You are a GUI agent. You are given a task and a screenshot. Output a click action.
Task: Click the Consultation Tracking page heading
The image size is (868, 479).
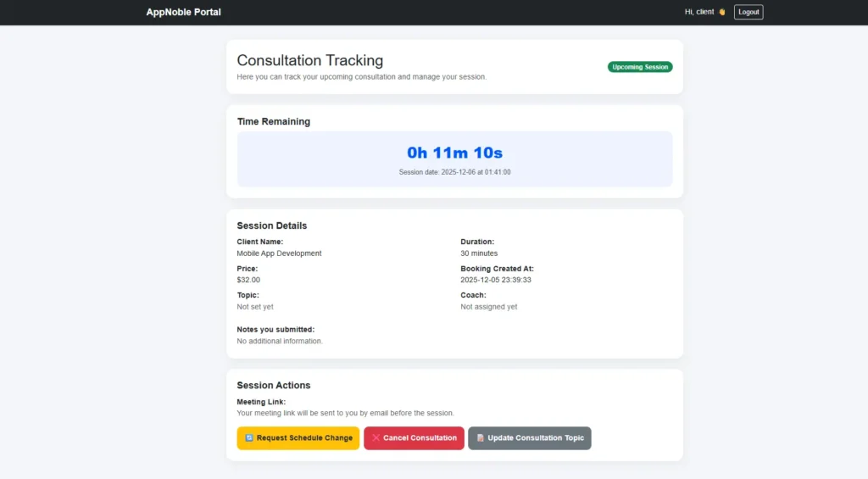click(309, 60)
